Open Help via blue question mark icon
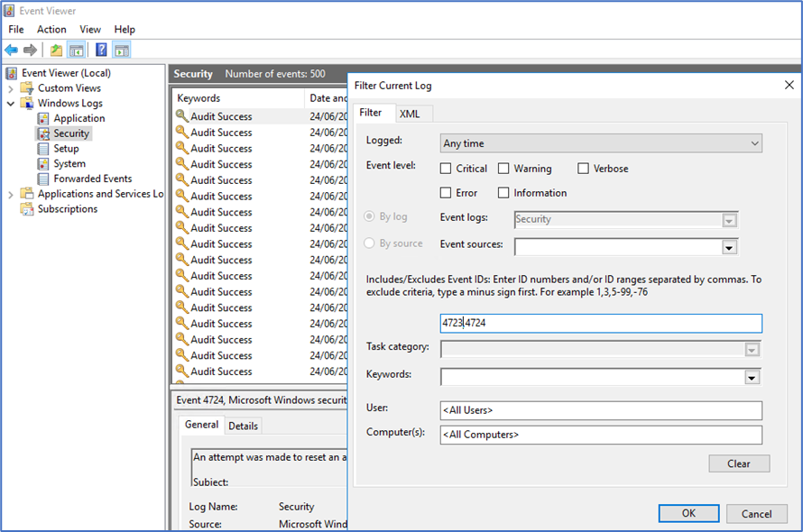 point(101,50)
